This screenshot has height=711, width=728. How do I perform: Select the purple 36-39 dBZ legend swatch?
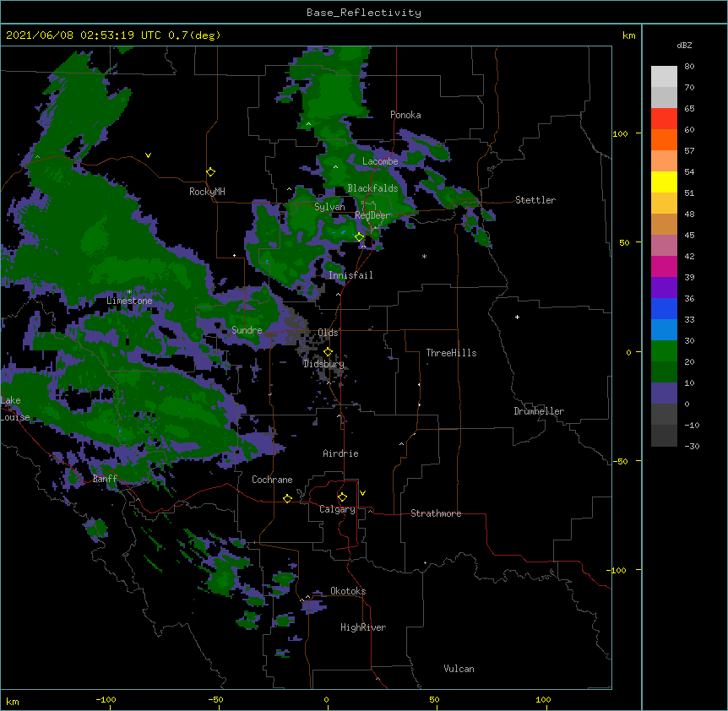[664, 288]
